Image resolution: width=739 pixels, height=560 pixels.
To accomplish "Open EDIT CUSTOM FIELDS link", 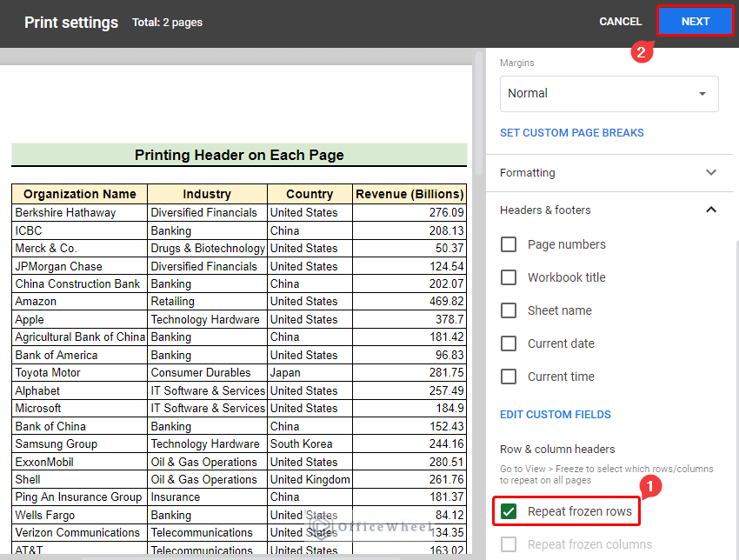I will click(556, 415).
